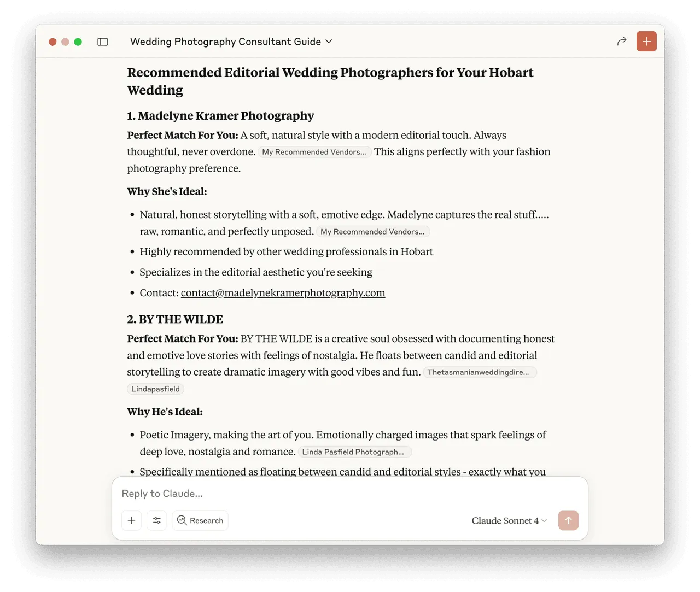Open the Linda Pasfield Photograph citation
This screenshot has height=592, width=700.
pyautogui.click(x=354, y=452)
